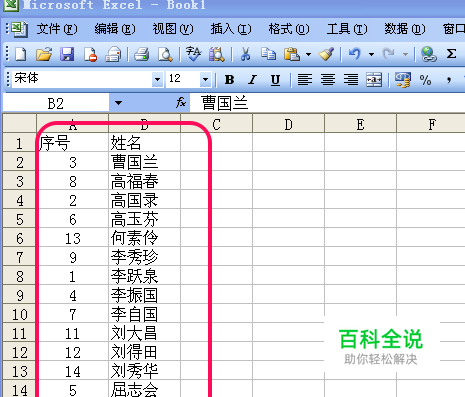This screenshot has height=397, width=465.
Task: Click the New blank workbook icon
Action: pos(21,54)
